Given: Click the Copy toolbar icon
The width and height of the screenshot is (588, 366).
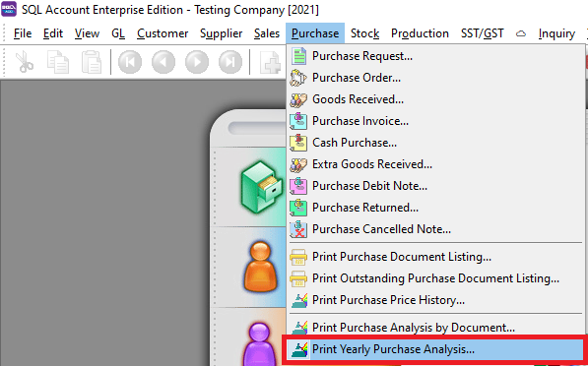Looking at the screenshot, I should tap(58, 62).
